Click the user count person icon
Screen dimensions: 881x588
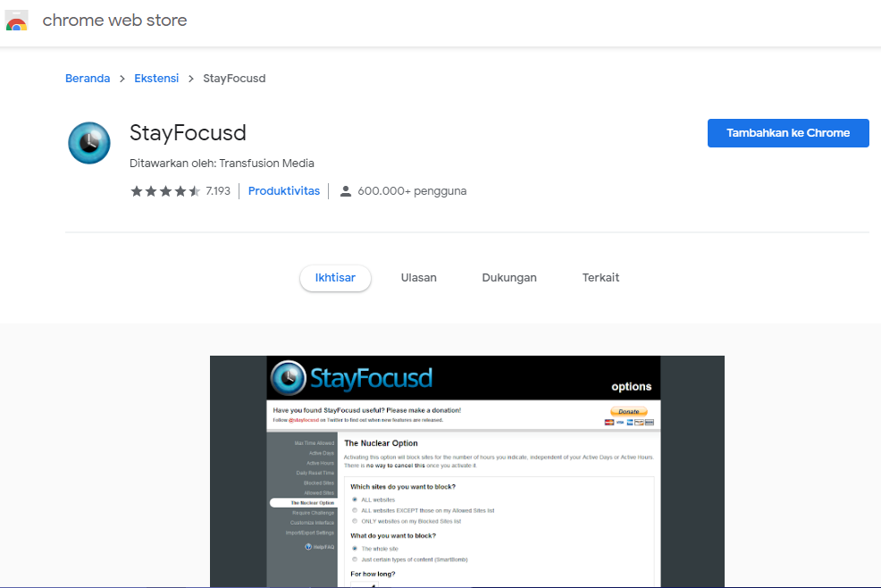click(346, 191)
